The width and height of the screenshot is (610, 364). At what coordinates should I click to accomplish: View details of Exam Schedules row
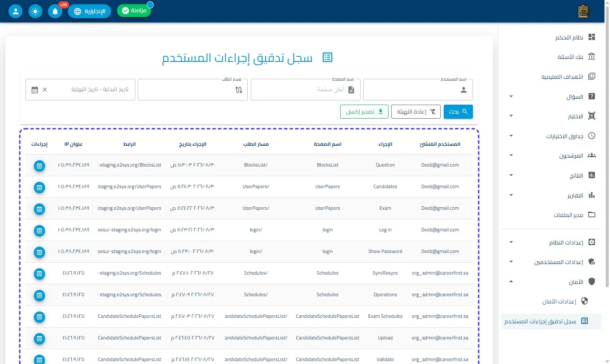39,317
